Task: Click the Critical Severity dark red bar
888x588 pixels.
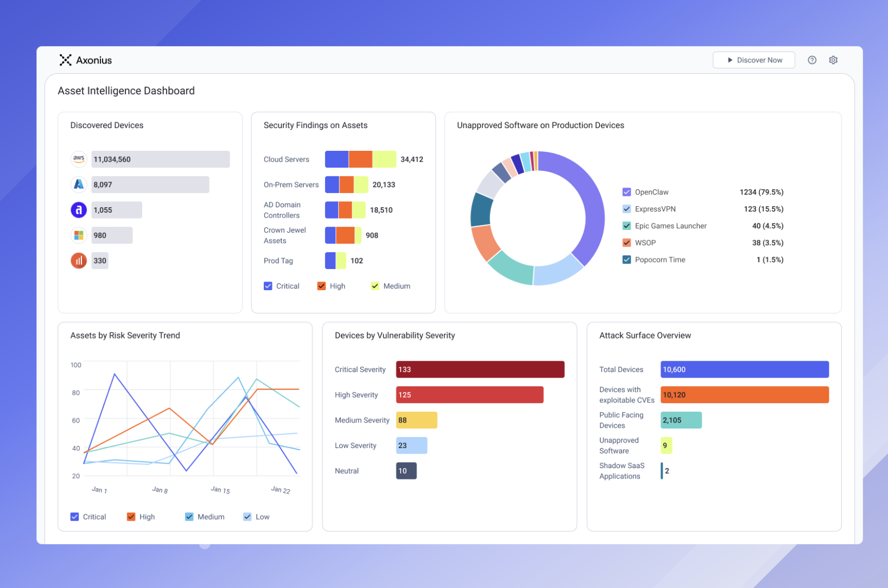Action: click(480, 369)
